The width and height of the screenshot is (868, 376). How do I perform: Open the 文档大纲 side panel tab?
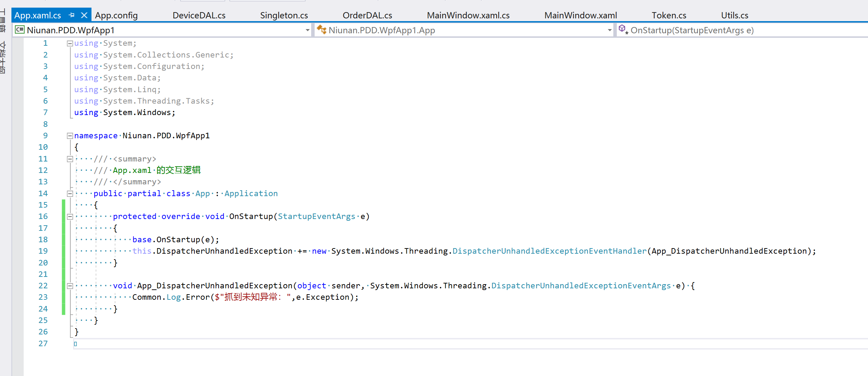(x=3, y=57)
